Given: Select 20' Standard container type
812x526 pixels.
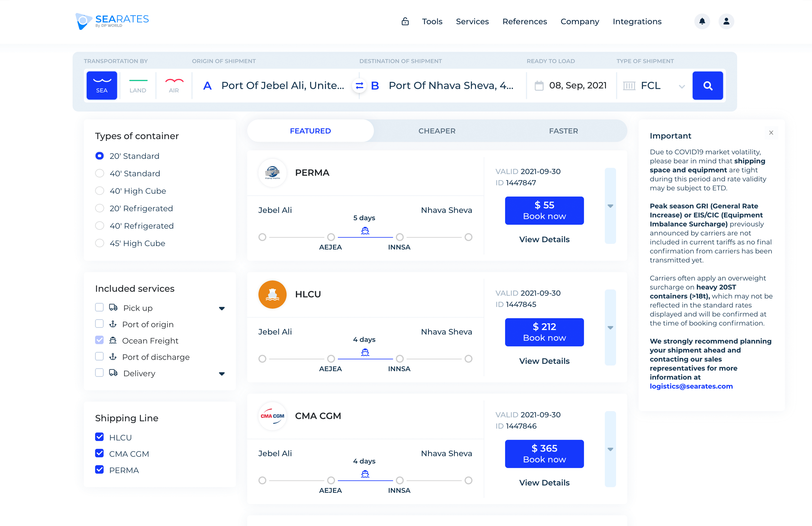Looking at the screenshot, I should tap(99, 156).
